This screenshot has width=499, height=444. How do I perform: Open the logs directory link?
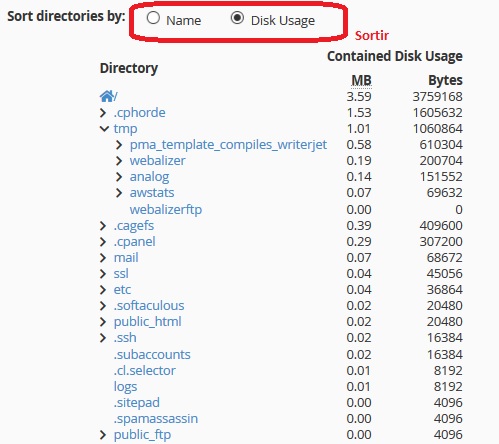[x=125, y=387]
